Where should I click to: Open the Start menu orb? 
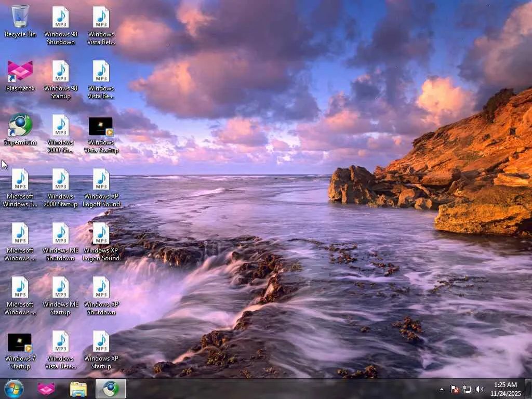coord(14,389)
